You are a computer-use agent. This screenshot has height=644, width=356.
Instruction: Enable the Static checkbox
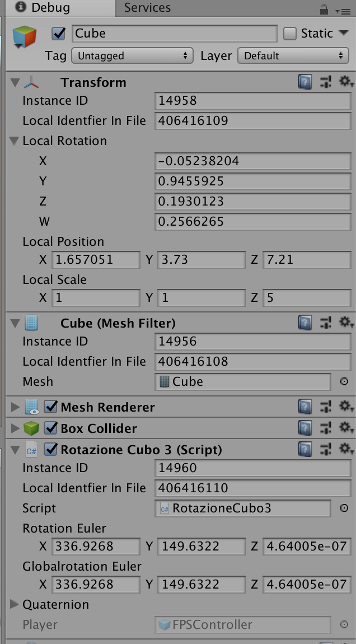(x=290, y=34)
